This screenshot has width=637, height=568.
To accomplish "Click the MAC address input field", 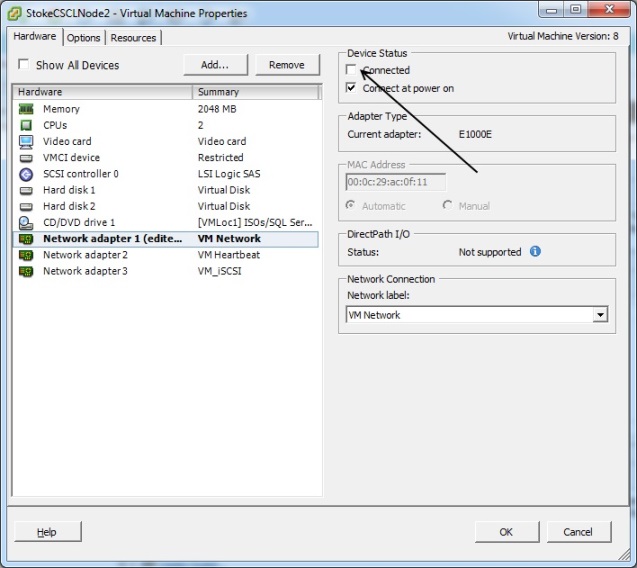I will [396, 182].
